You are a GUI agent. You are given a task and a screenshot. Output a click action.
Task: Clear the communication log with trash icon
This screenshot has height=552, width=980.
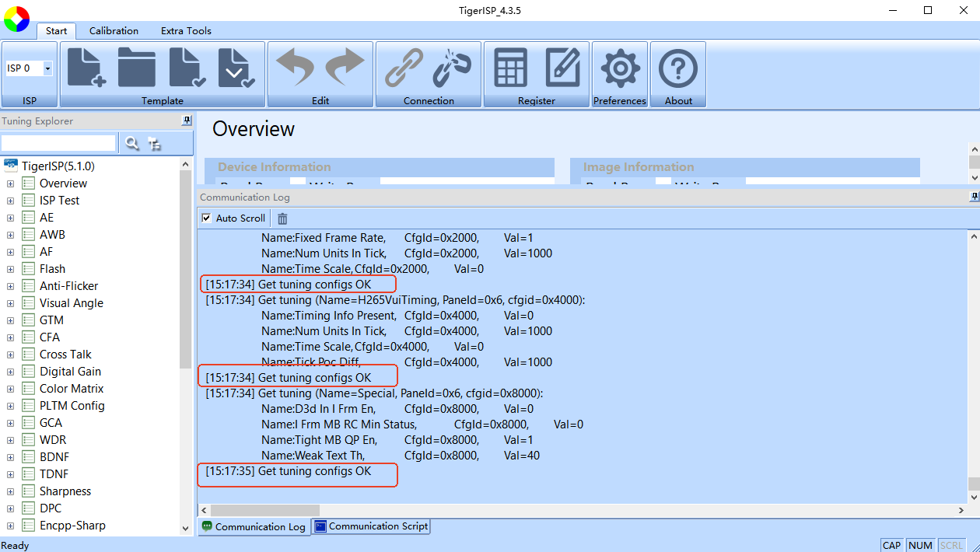[282, 218]
